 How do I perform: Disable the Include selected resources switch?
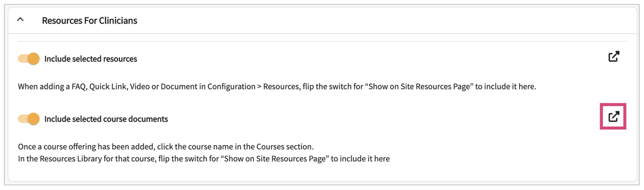pos(29,59)
